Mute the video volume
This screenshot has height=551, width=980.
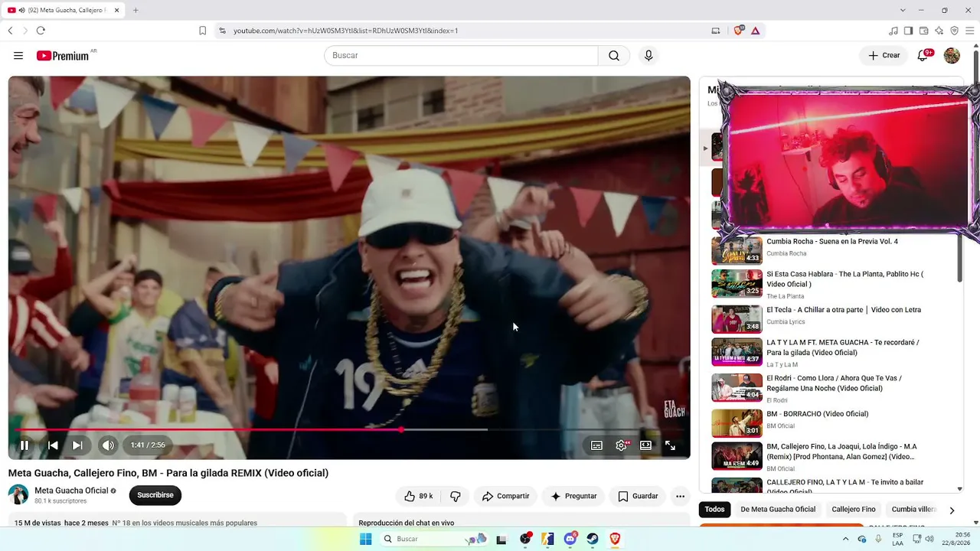[x=108, y=445]
